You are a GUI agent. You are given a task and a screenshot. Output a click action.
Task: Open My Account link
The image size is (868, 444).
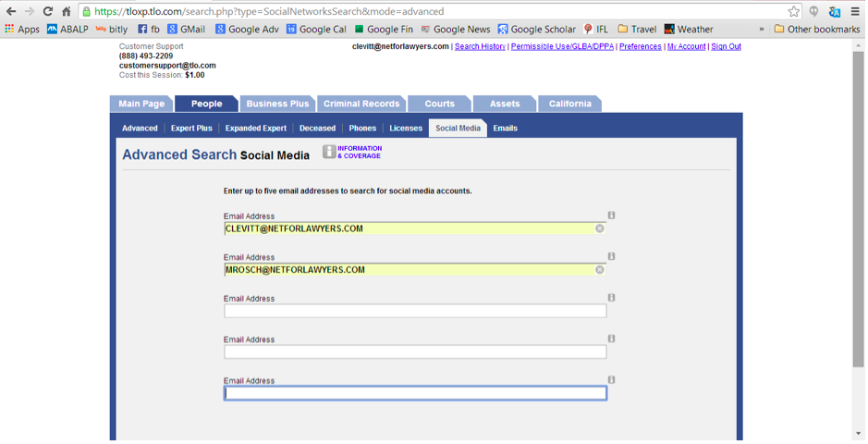click(x=686, y=46)
